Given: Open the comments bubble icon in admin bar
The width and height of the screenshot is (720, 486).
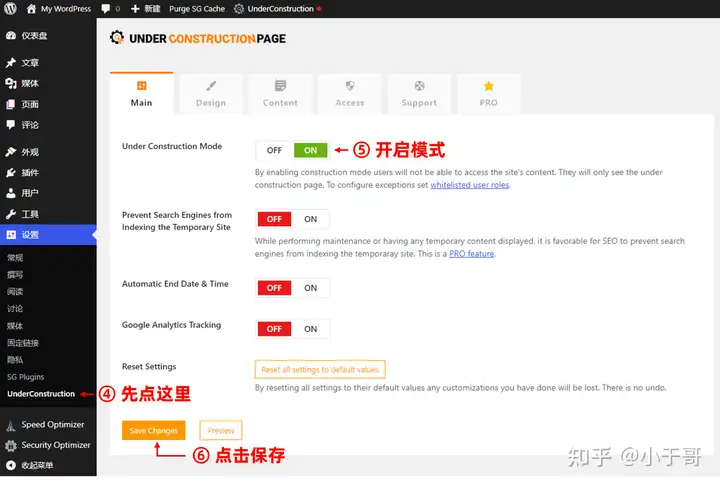Looking at the screenshot, I should 106,8.
